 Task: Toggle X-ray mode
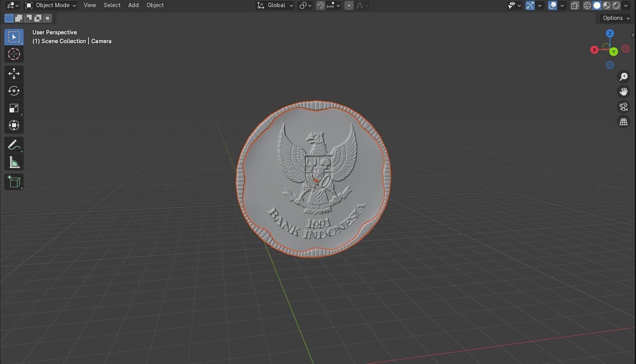[x=575, y=6]
